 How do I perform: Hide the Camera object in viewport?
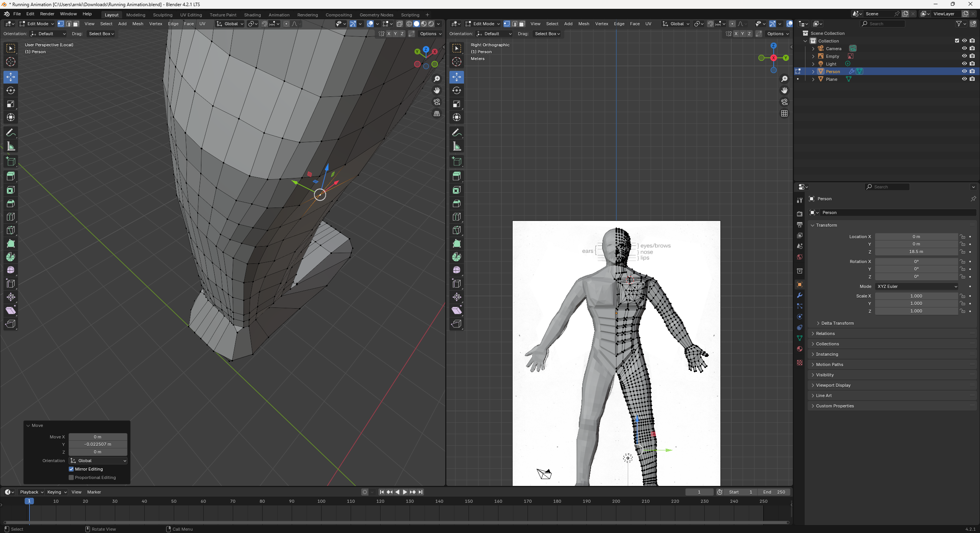coord(964,48)
